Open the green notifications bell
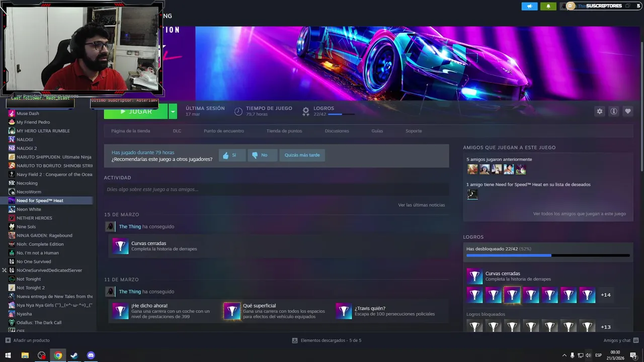 click(x=548, y=6)
